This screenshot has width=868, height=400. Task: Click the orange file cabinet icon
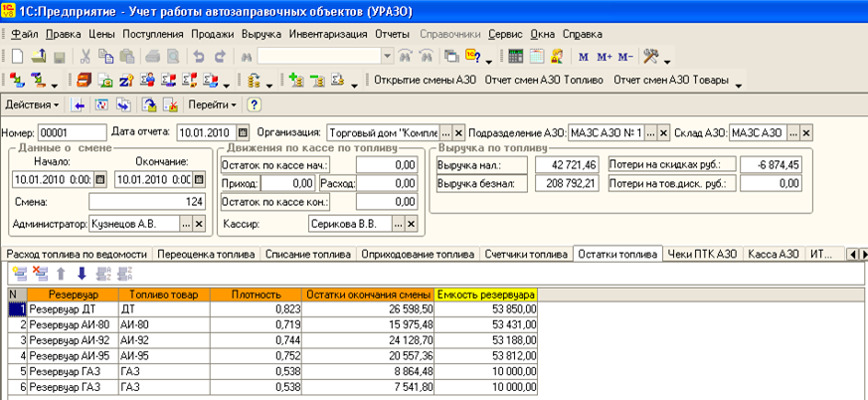[x=84, y=81]
